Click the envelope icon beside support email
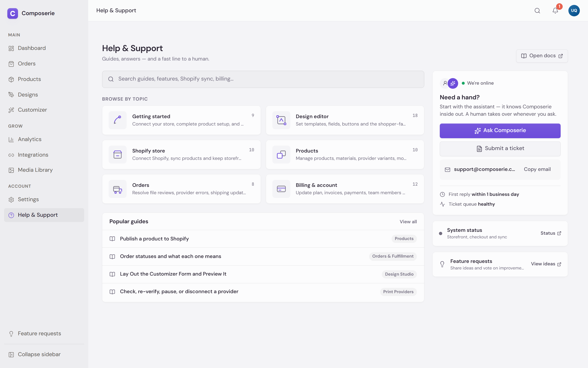Screen dimensions: 588x368 (447, 170)
